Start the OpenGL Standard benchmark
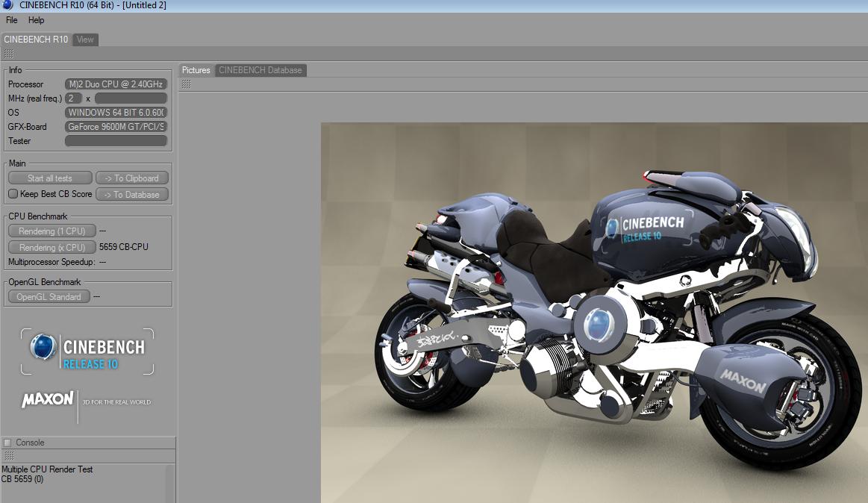This screenshot has height=503, width=868. point(49,296)
